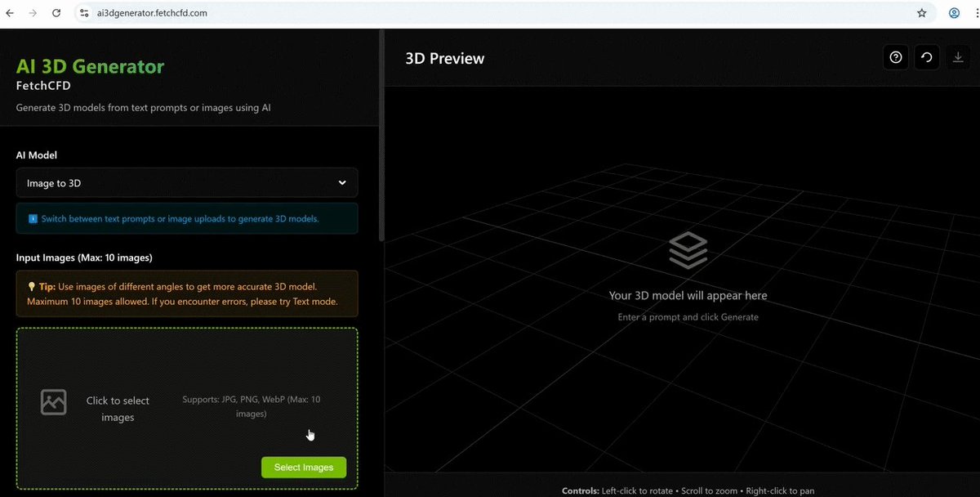Click the browser forward arrow
The image size is (980, 497).
[x=33, y=13]
